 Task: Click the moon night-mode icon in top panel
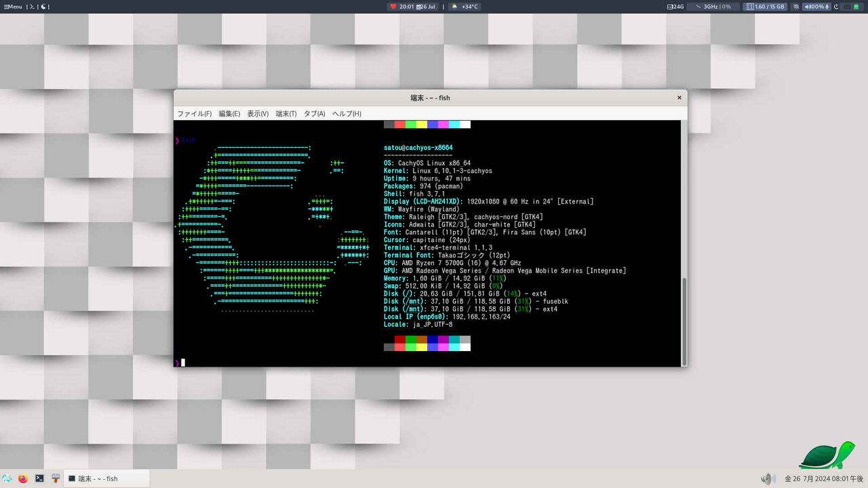[x=44, y=7]
